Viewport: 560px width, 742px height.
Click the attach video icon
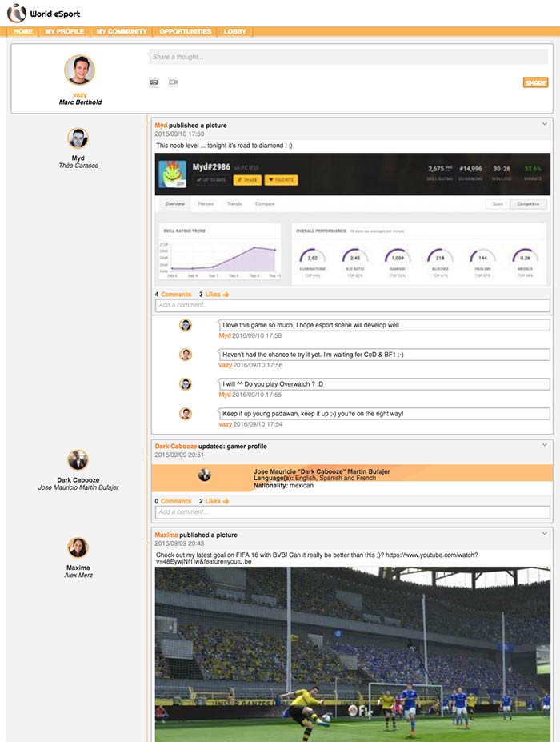[173, 82]
